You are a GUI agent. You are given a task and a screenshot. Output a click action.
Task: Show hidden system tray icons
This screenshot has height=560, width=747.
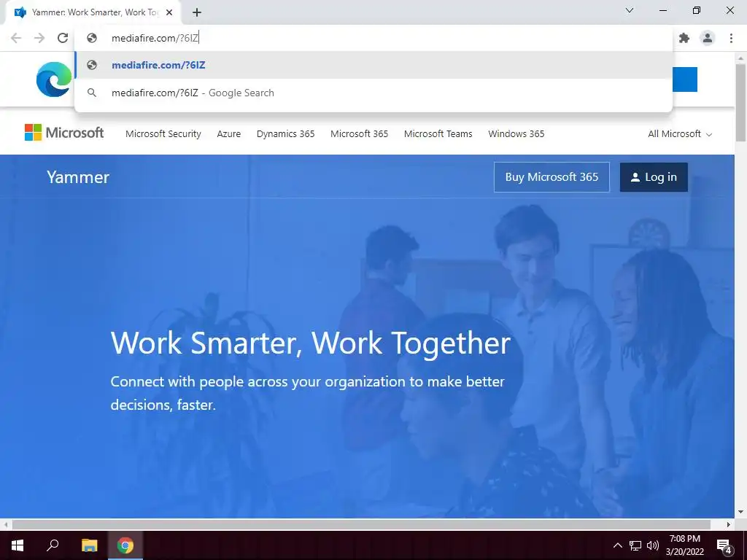[617, 545]
